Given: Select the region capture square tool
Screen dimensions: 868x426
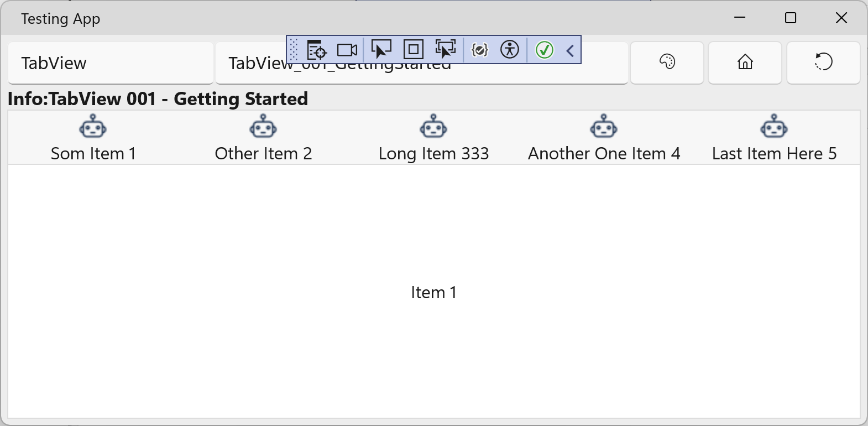Looking at the screenshot, I should (x=412, y=50).
